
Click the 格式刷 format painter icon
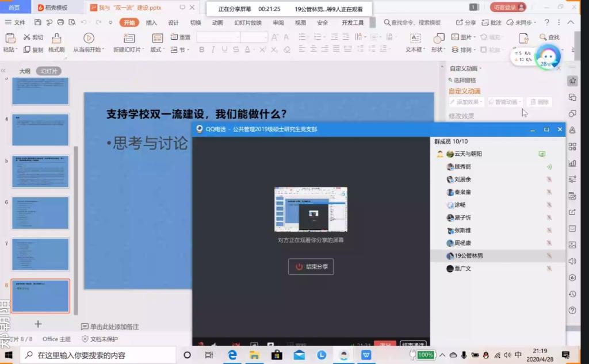(56, 38)
